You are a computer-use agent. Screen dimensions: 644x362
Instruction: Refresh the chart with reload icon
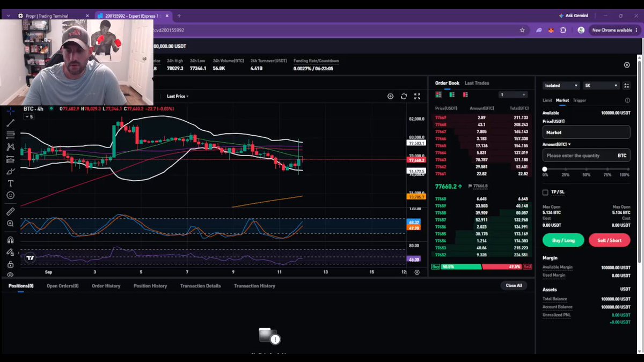point(404,97)
